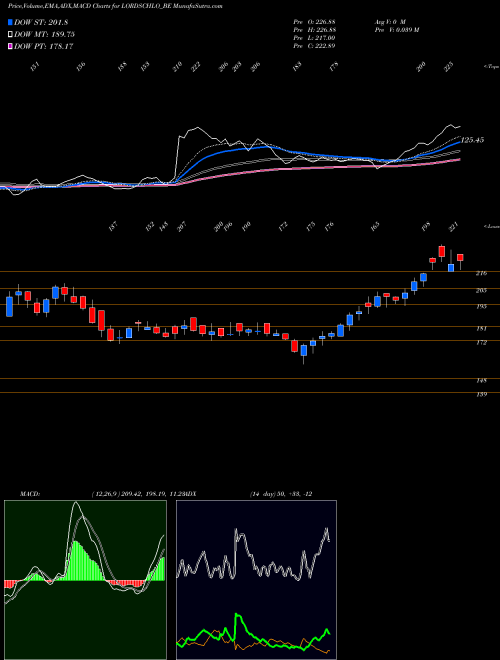Screen dimensions: 500x660
Task: Click the Pre L: 217.00 value
Action: (314, 38)
